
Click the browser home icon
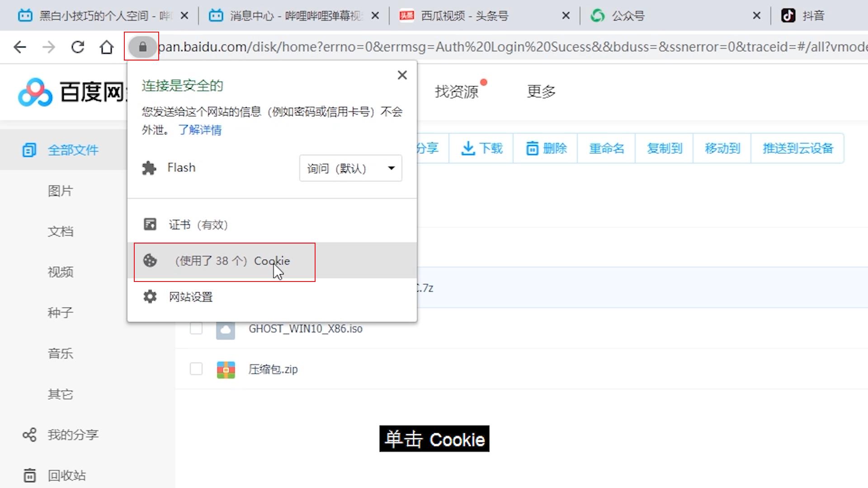(x=106, y=47)
